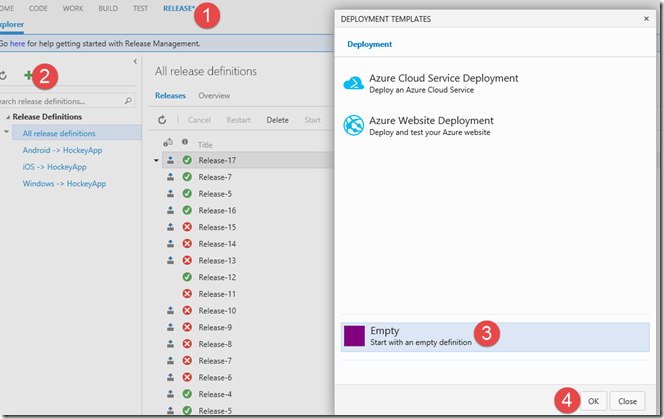664x419 pixels.
Task: Collapse the Release Definitions tree node
Action: click(x=8, y=117)
